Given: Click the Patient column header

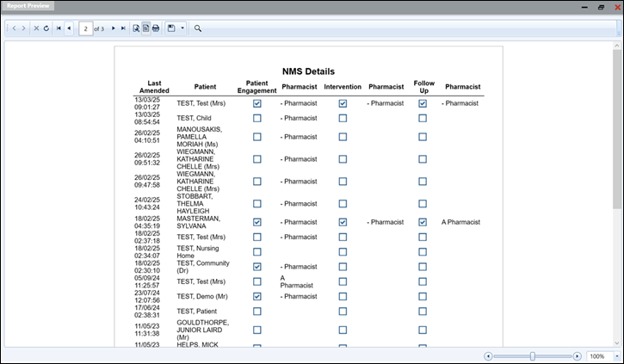Looking at the screenshot, I should click(x=205, y=87).
